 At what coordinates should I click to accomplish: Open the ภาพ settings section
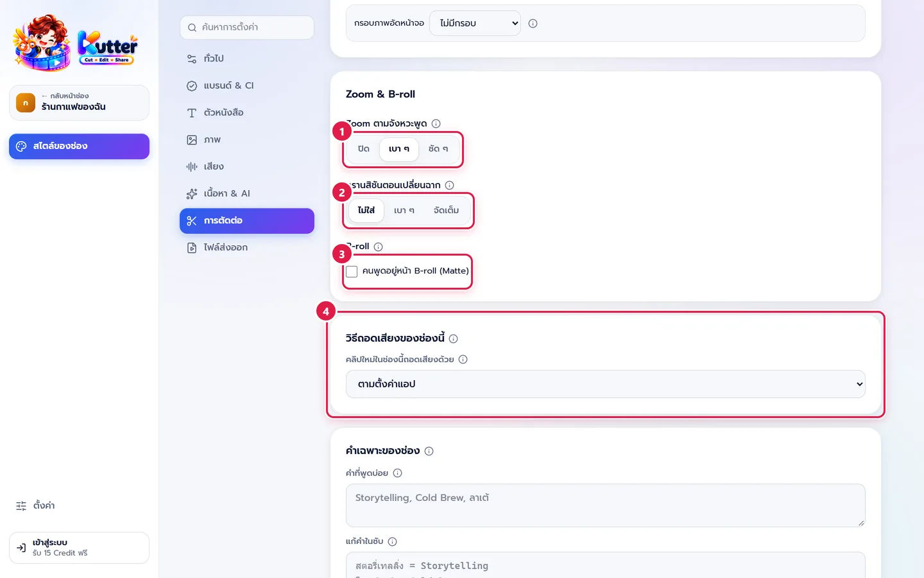click(247, 139)
